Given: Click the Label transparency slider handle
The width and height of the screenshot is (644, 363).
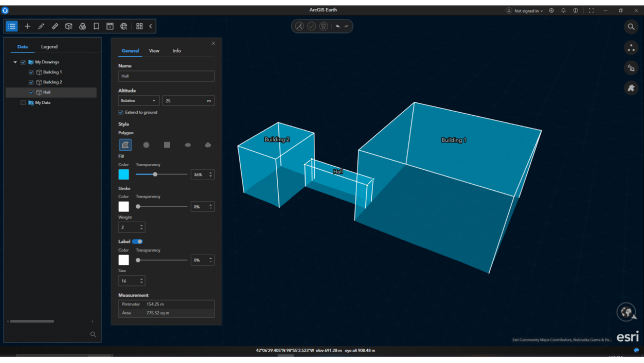Looking at the screenshot, I should [138, 260].
